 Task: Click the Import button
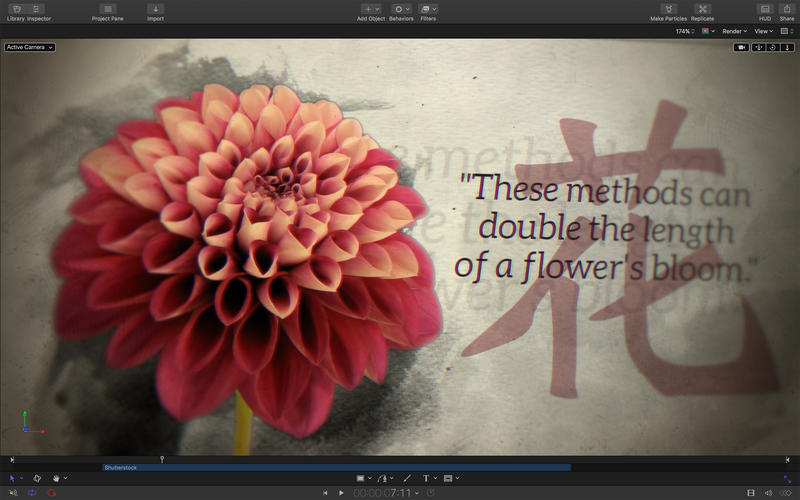pos(156,9)
